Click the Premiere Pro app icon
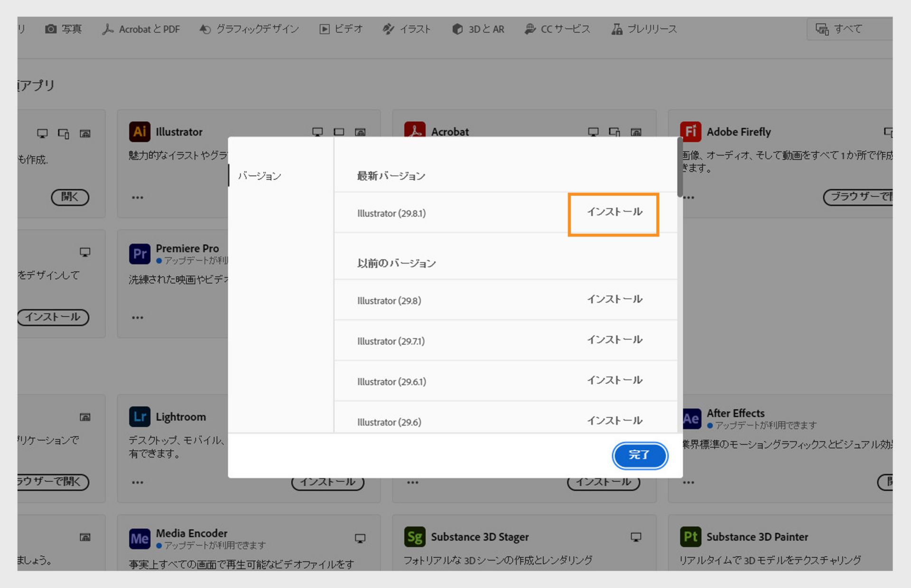This screenshot has height=588, width=911. coord(139,254)
